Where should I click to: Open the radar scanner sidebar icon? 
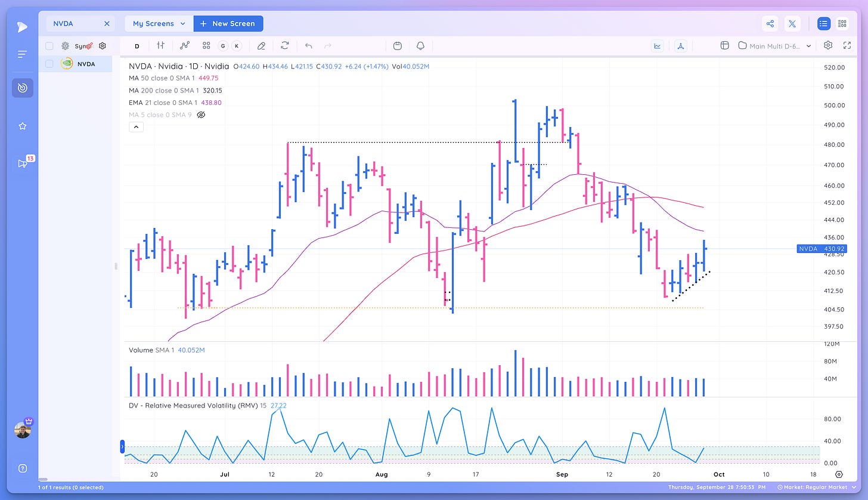tap(23, 88)
